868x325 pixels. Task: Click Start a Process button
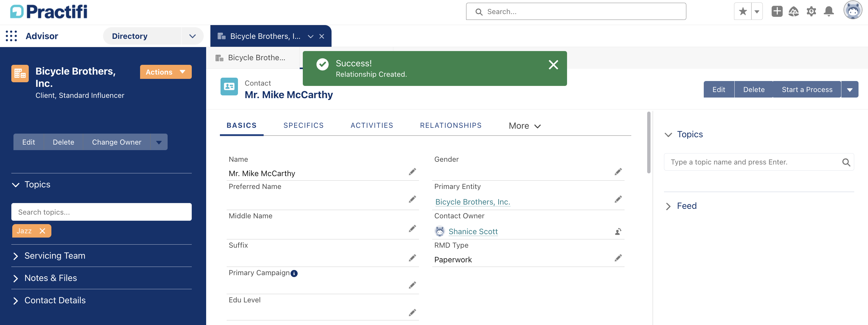coord(807,89)
